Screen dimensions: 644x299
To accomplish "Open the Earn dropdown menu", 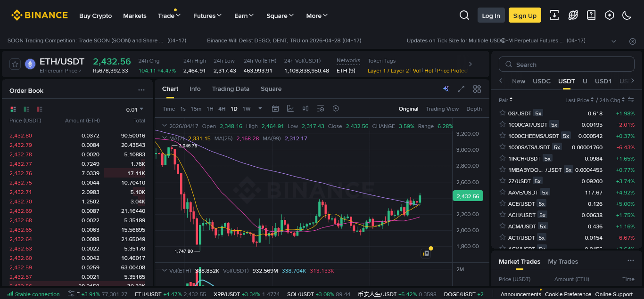I will pos(244,16).
